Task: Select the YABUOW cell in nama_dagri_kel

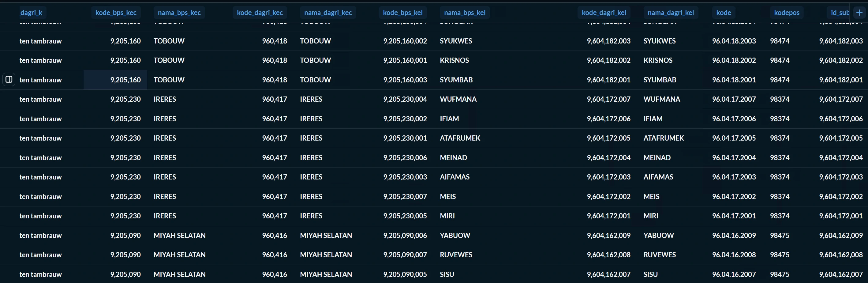Action: [x=658, y=236]
